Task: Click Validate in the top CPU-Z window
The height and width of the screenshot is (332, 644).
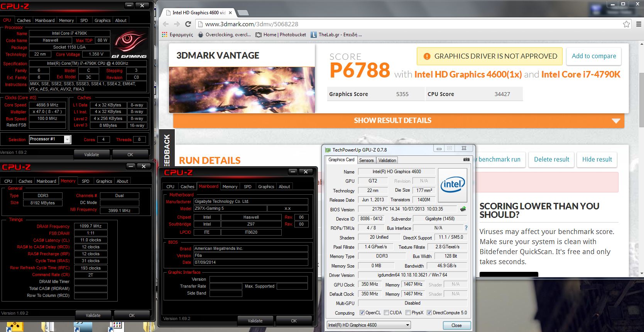Action: click(x=92, y=155)
